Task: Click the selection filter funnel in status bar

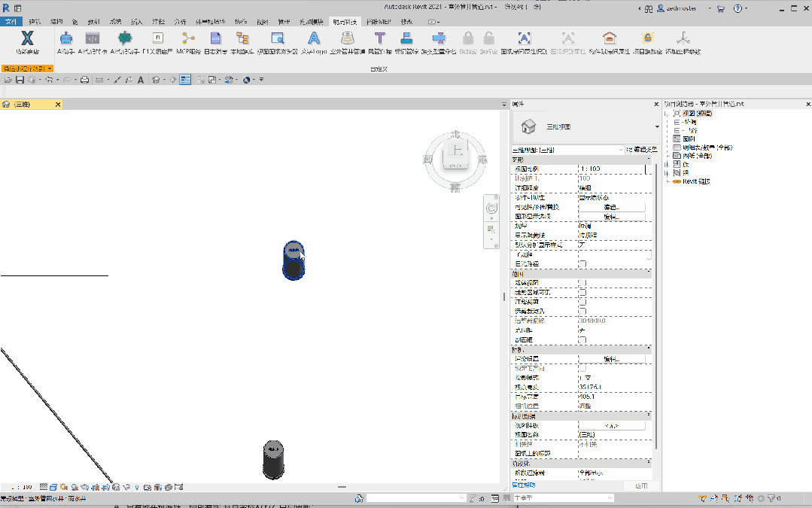Action: point(771,498)
